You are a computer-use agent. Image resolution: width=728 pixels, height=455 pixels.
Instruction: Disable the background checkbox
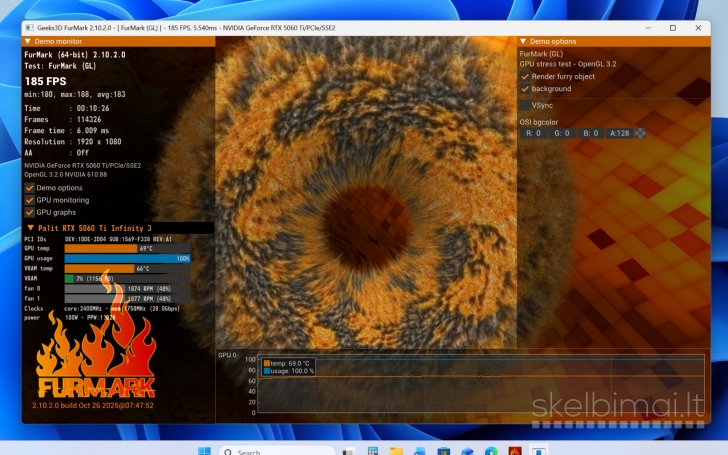pyautogui.click(x=525, y=89)
